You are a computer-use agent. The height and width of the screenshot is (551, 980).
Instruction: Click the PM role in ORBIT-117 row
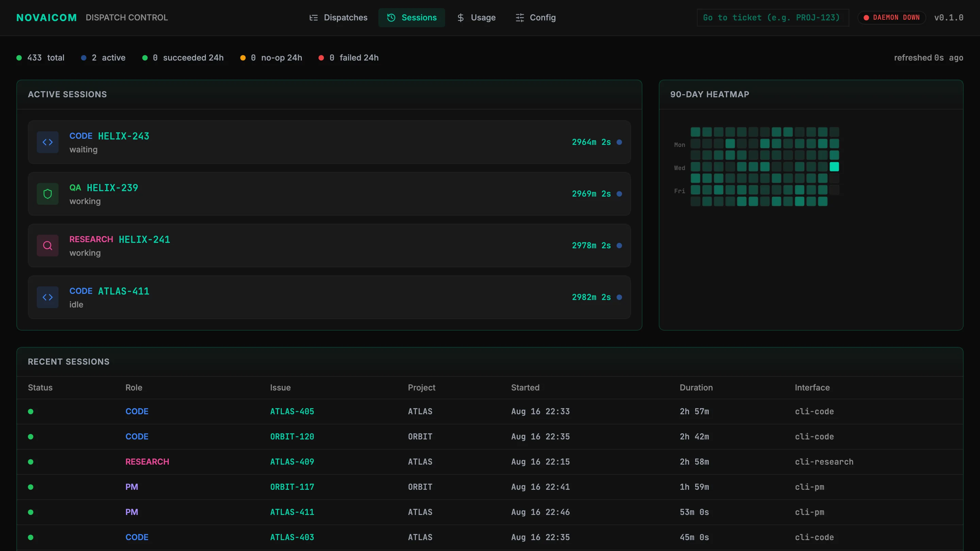click(x=132, y=487)
